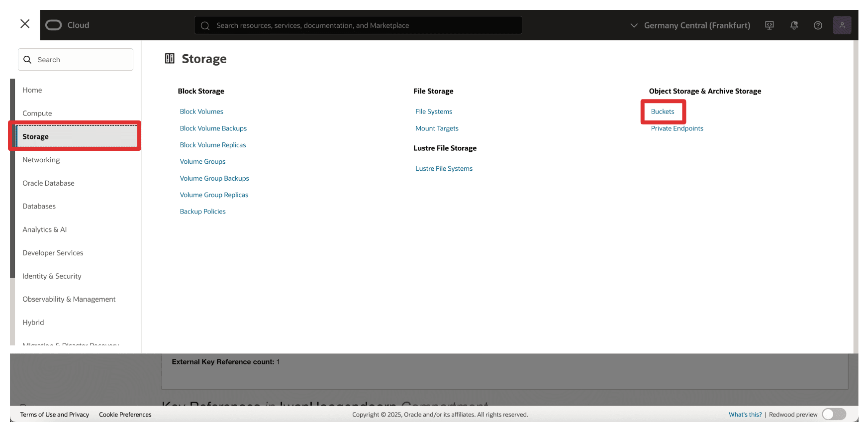Click the Terms of Use and Privacy link
The width and height of the screenshot is (868, 432).
tap(55, 415)
